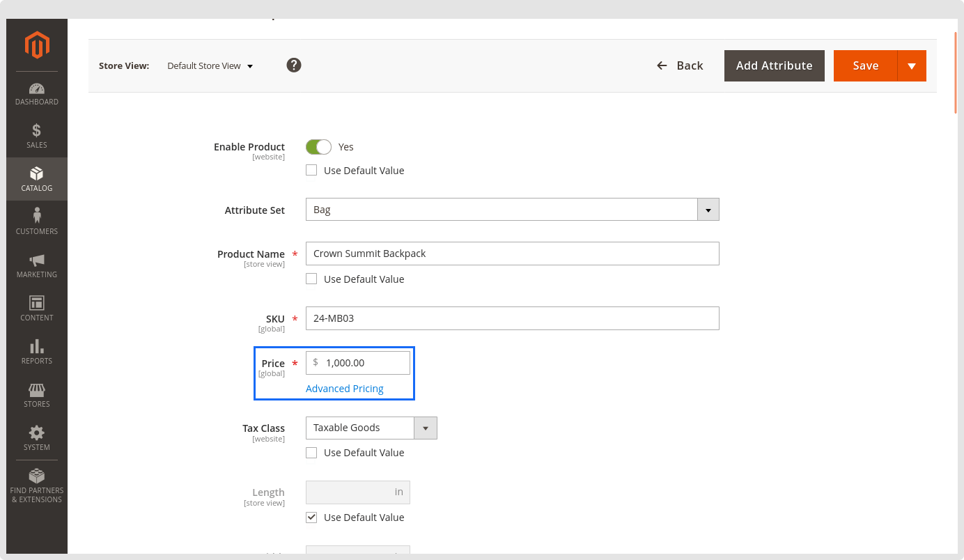Click the Add Attribute button
Image resolution: width=964 pixels, height=560 pixels.
774,65
